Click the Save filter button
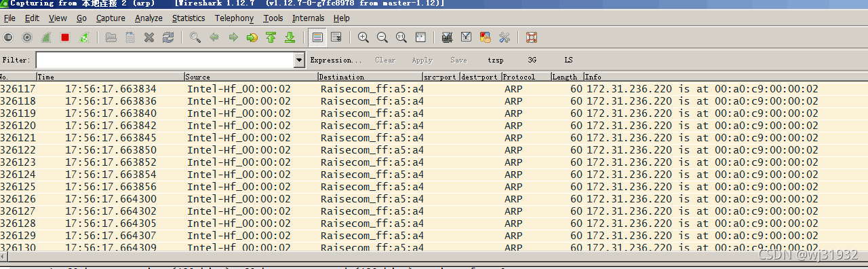 (458, 60)
